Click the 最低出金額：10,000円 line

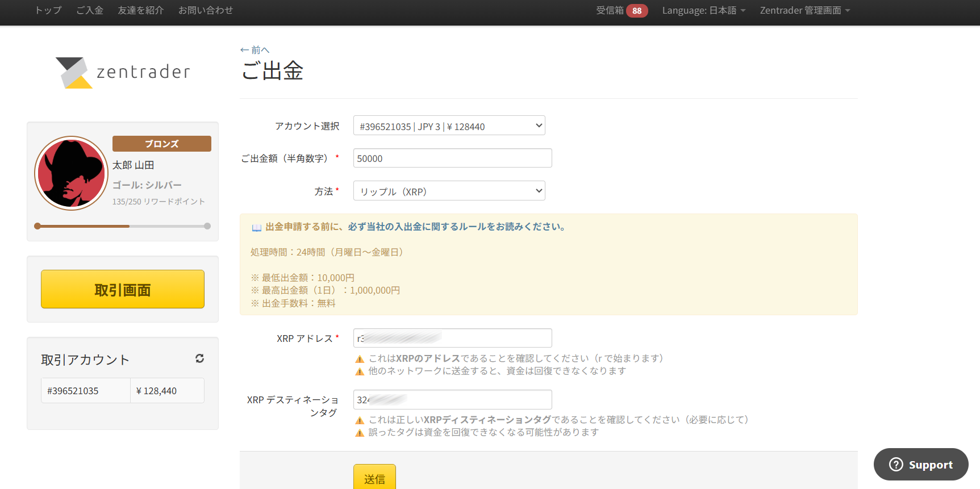pyautogui.click(x=303, y=278)
